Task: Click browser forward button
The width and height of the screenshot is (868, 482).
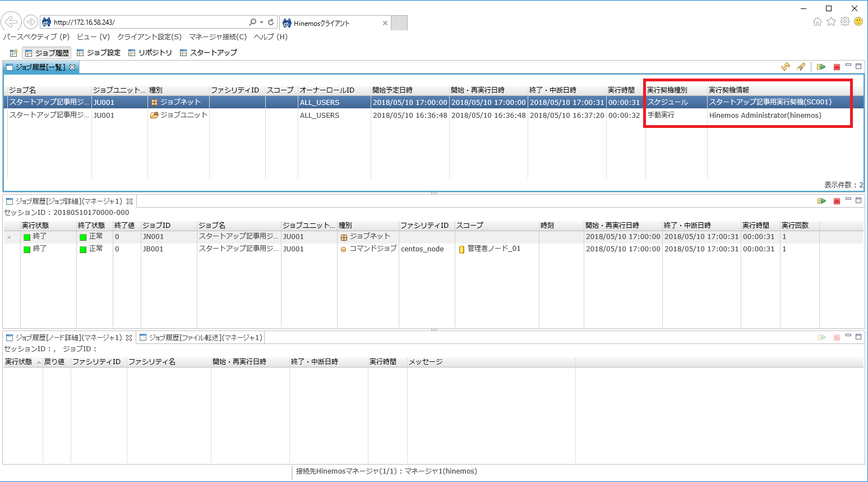Action: click(31, 22)
